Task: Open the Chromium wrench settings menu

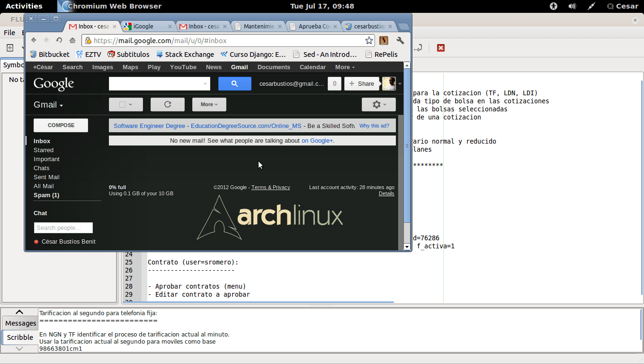Action: [400, 41]
